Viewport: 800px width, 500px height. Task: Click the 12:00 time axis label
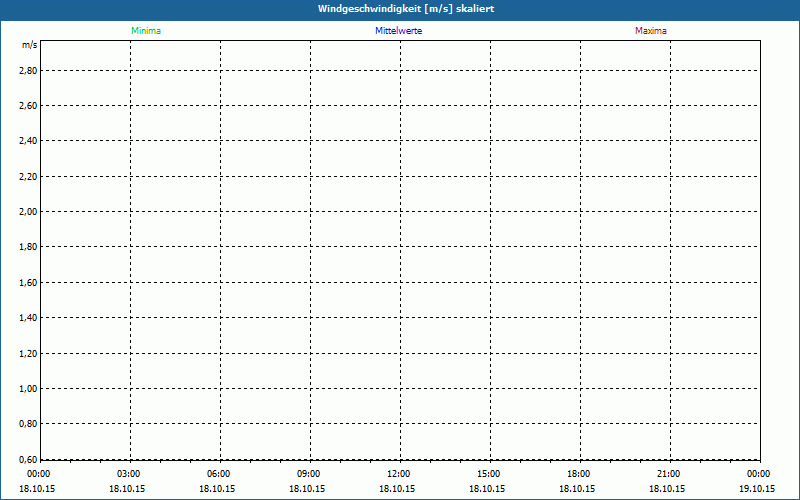398,474
